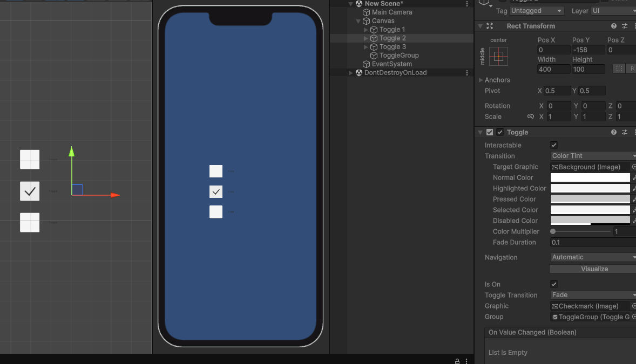Open Rect Transform presets slider icon
This screenshot has width=636, height=364.
pos(625,26)
